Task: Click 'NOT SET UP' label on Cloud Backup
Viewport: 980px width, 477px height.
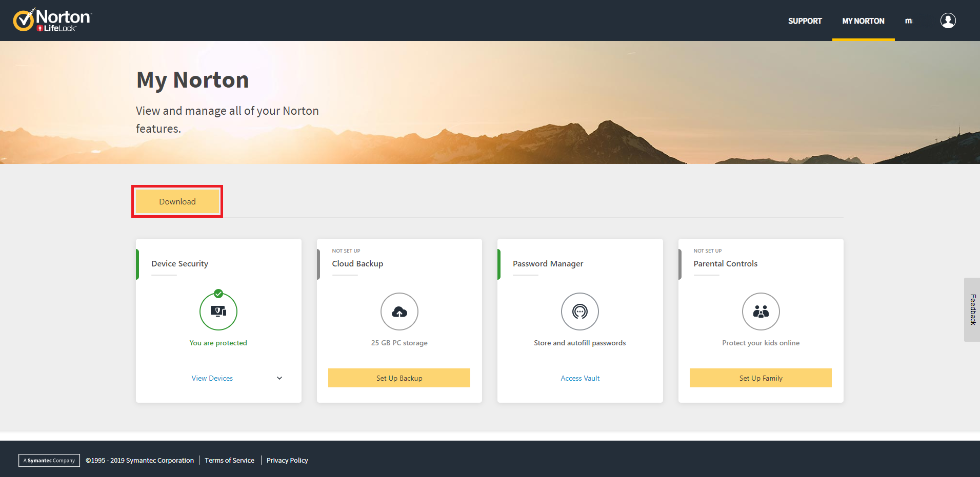Action: (x=346, y=251)
